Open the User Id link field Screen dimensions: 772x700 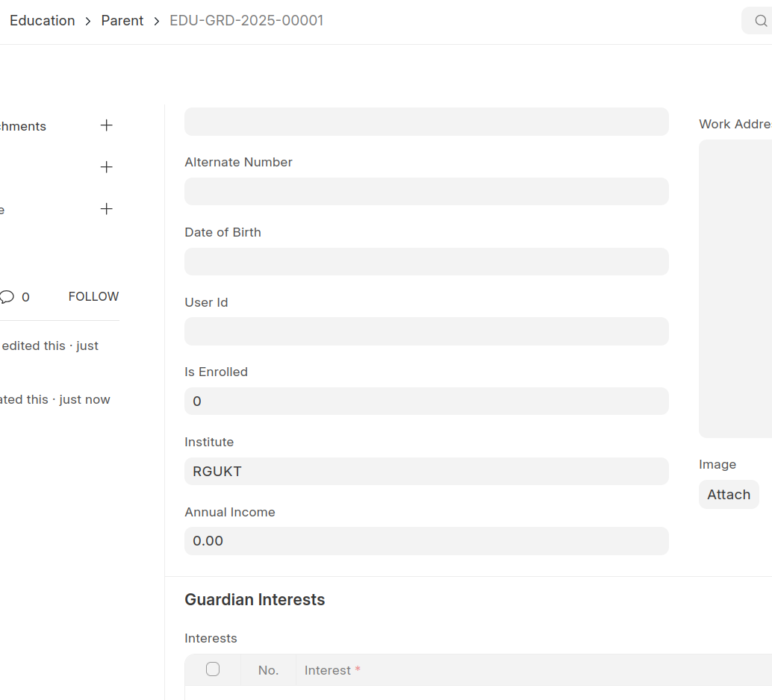(x=426, y=331)
